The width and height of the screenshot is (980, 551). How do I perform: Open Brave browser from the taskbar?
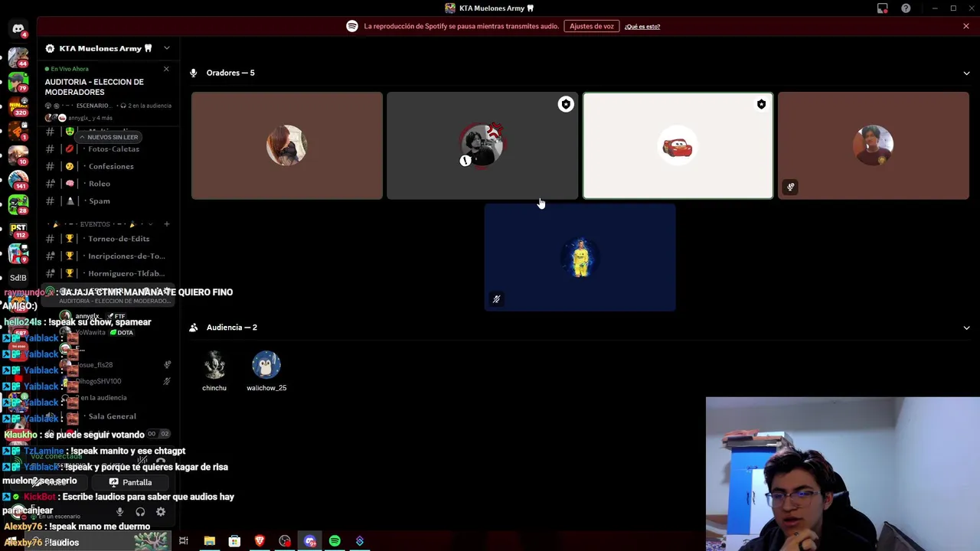(x=260, y=541)
